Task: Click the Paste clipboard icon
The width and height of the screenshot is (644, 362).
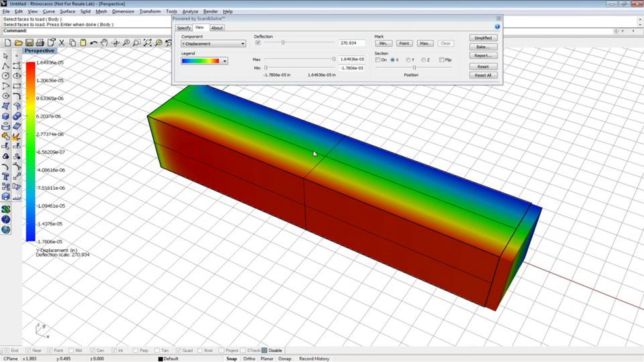Action: 83,43
